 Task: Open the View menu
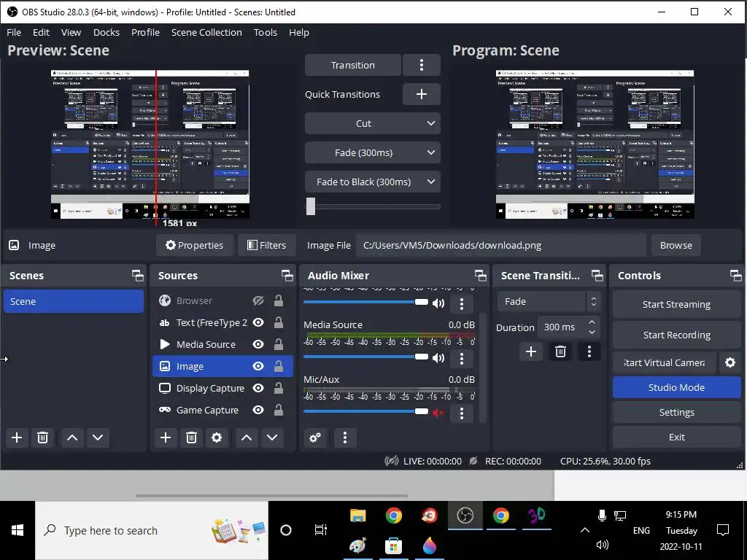(71, 32)
